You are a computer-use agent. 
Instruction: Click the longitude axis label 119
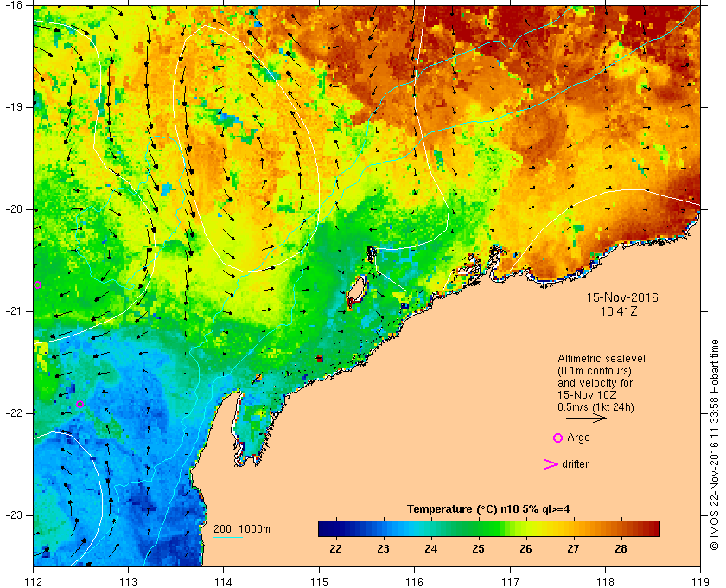click(700, 582)
